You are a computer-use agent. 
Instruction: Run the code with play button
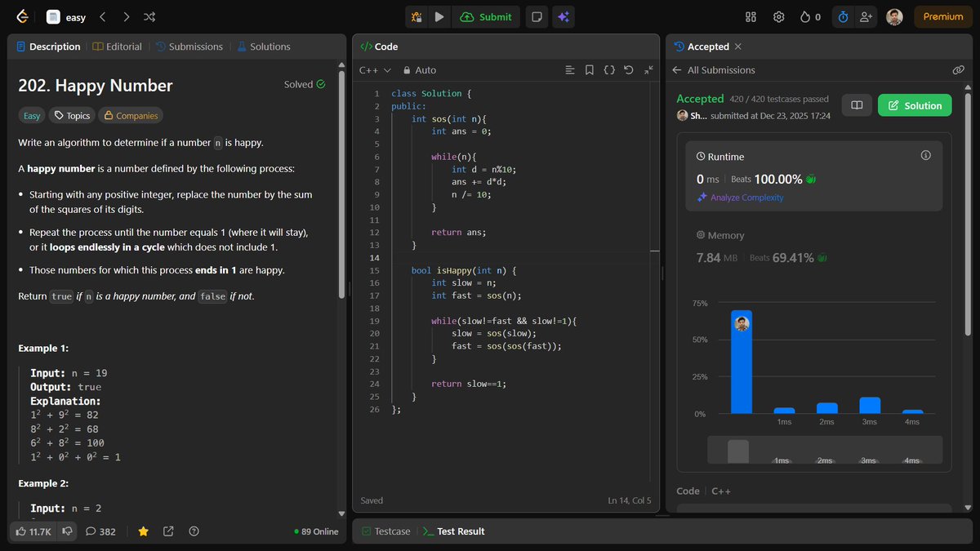439,16
